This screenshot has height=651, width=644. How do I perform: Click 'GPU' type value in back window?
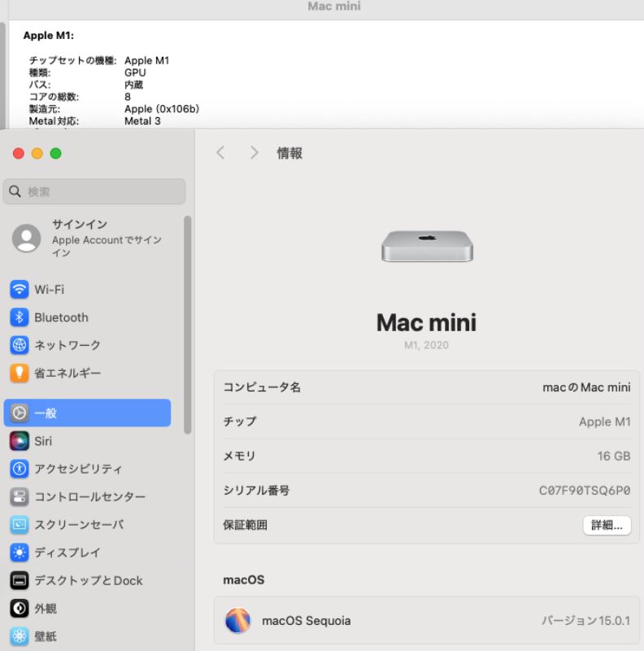coord(135,72)
